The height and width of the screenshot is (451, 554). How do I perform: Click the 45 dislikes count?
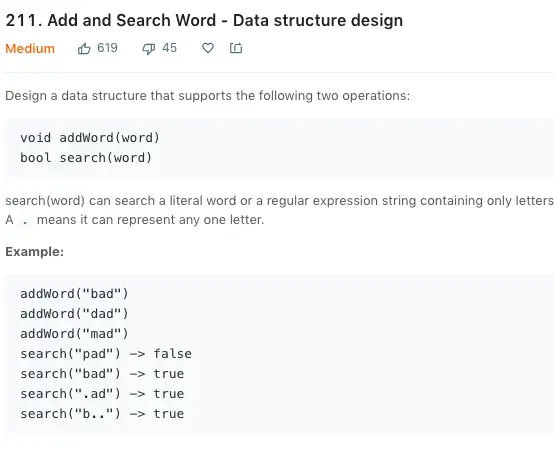click(x=169, y=48)
